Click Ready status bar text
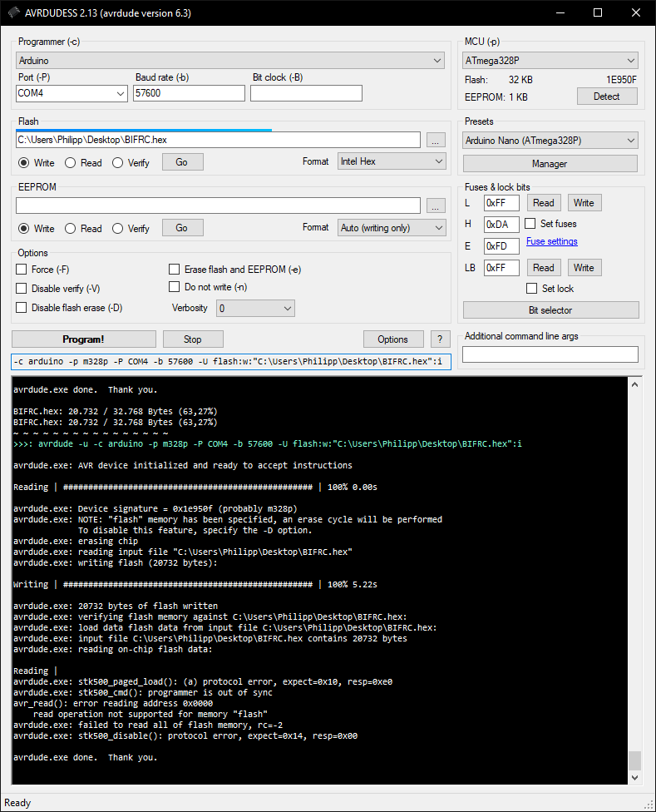The width and height of the screenshot is (656, 812). [17, 803]
